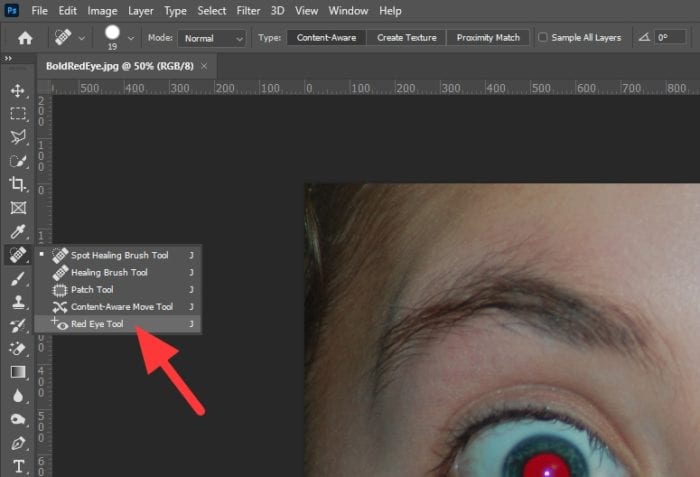Select the Crop tool
Screen dimensions: 700x477
18,184
